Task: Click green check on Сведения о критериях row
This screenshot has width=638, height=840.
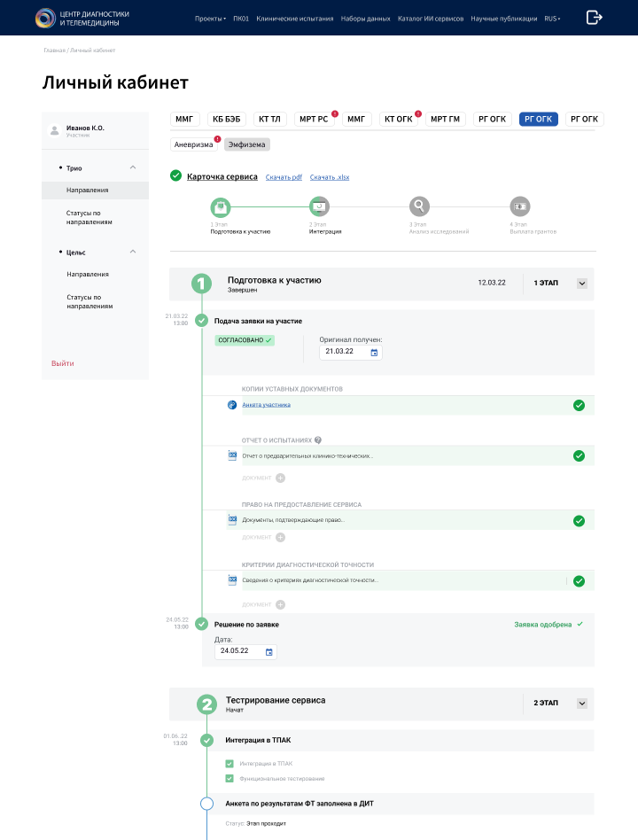Action: [579, 581]
